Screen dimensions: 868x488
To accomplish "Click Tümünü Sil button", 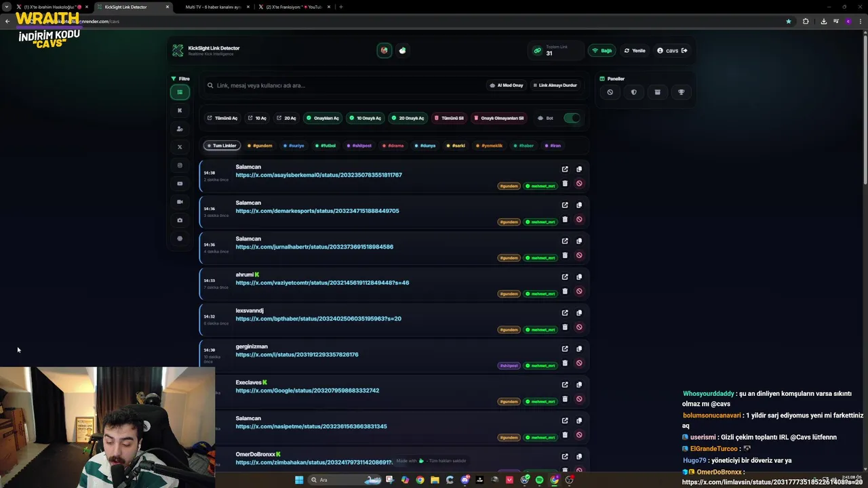I will (450, 118).
